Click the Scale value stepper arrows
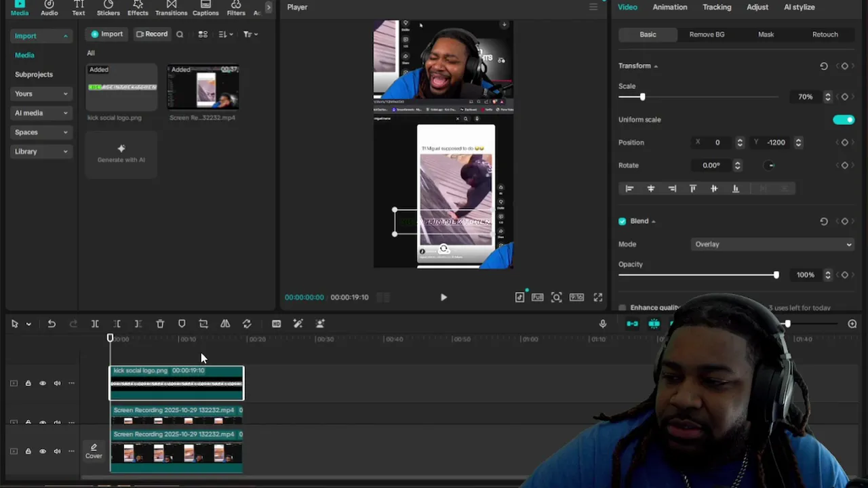Screen dimensions: 868x488 tap(827, 97)
